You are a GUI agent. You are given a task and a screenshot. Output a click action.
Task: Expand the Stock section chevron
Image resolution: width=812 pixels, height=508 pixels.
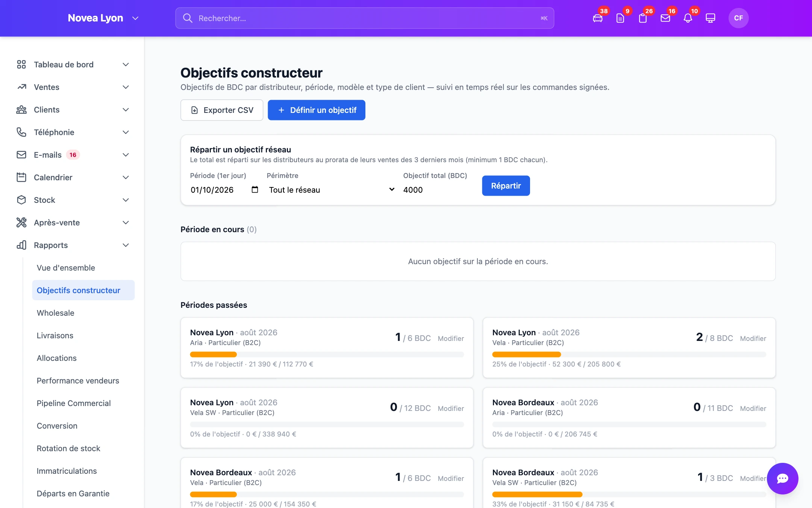click(126, 200)
